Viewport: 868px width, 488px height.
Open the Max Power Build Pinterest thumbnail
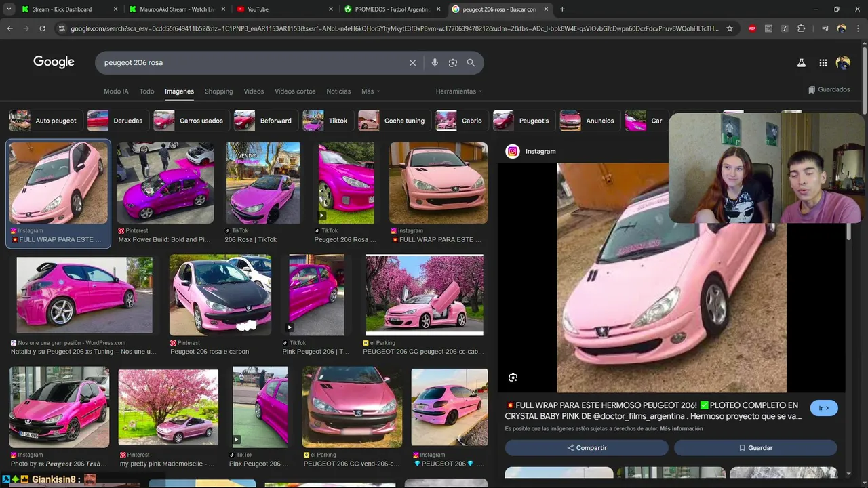(x=165, y=183)
